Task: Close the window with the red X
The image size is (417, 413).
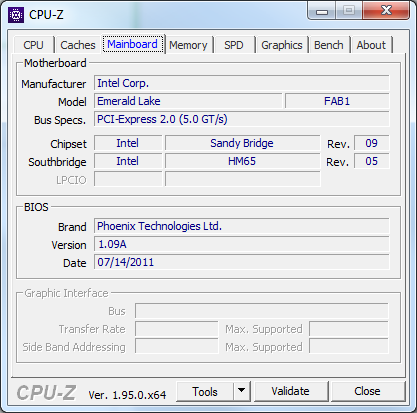Action: click(x=386, y=10)
